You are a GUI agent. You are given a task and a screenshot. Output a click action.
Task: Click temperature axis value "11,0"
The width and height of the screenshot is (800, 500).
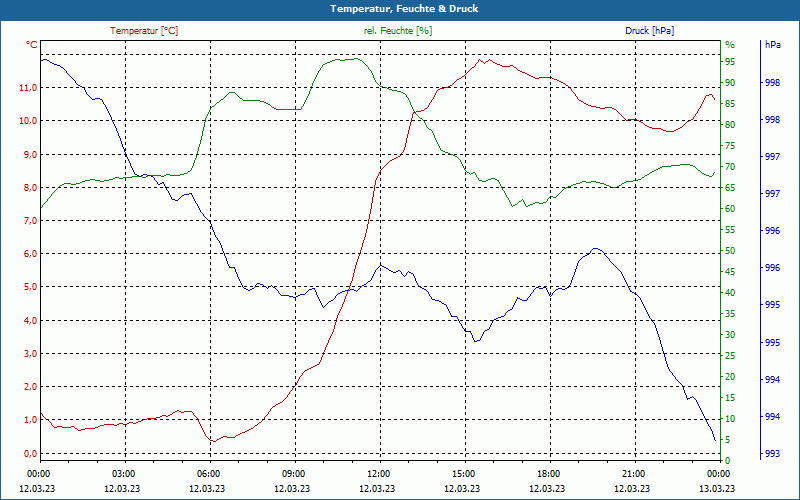pyautogui.click(x=28, y=88)
